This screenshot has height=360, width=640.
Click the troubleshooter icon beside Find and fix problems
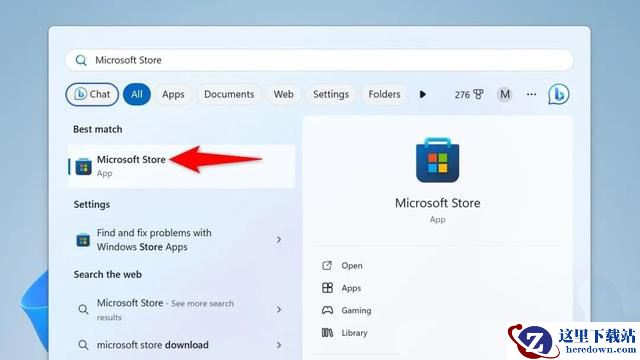(x=83, y=240)
